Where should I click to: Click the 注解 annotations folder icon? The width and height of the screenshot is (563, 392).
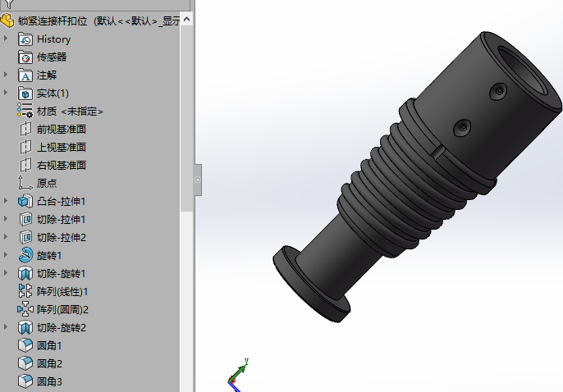click(25, 75)
